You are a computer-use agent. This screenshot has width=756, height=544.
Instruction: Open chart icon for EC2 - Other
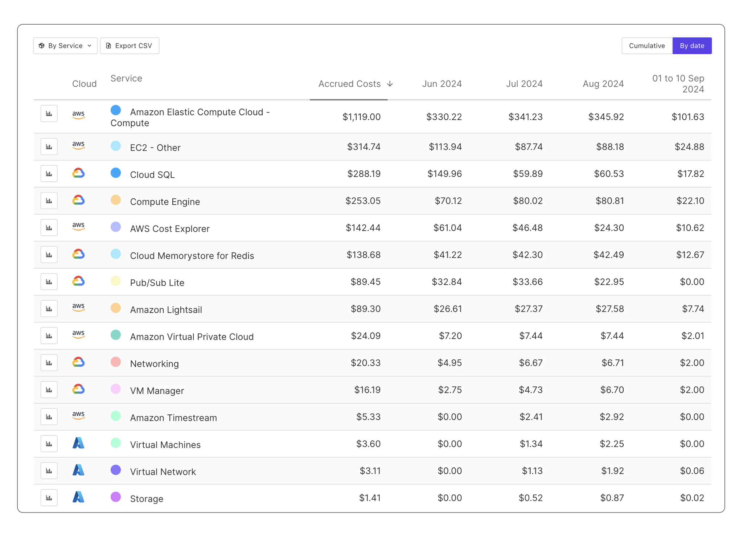pos(49,147)
